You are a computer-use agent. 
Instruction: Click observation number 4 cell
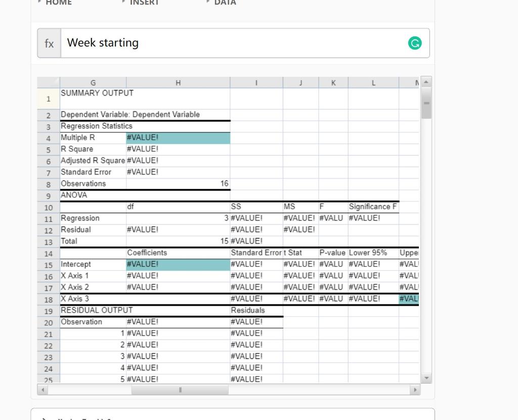pyautogui.click(x=93, y=368)
